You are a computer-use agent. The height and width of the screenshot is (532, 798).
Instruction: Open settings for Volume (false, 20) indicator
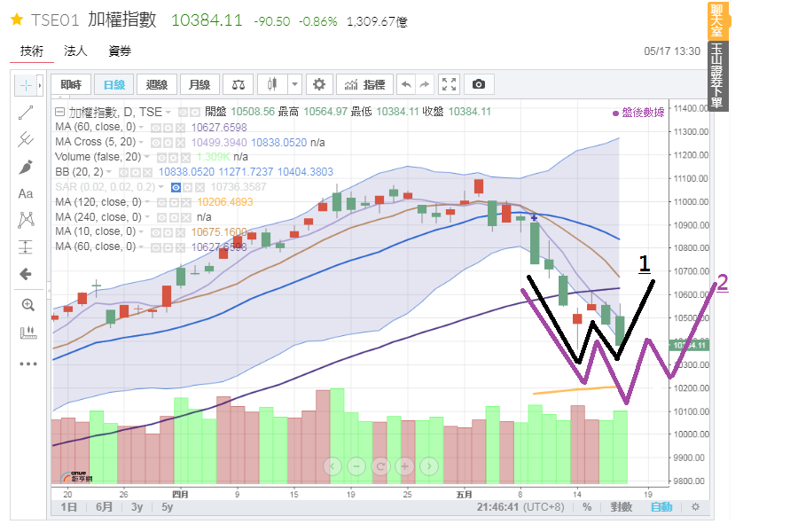pyautogui.click(x=174, y=157)
